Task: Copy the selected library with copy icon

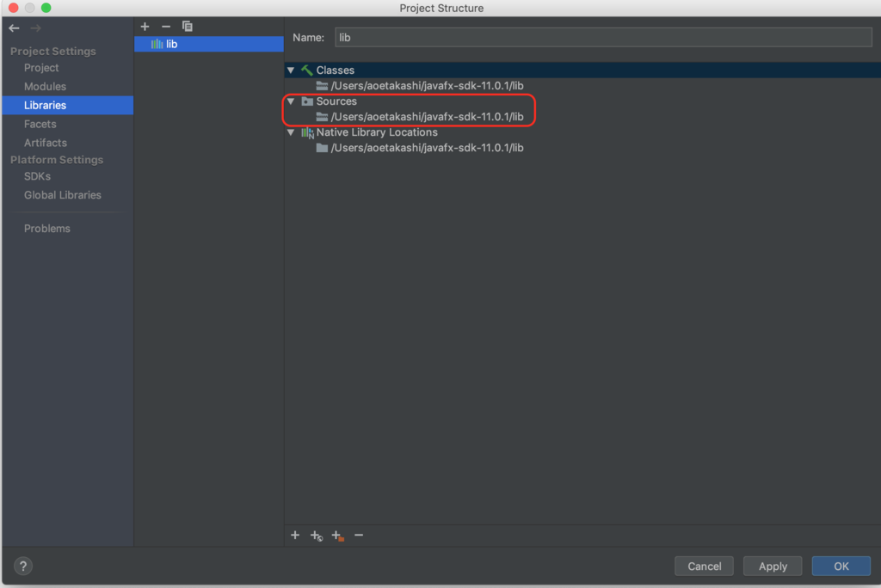Action: [187, 27]
